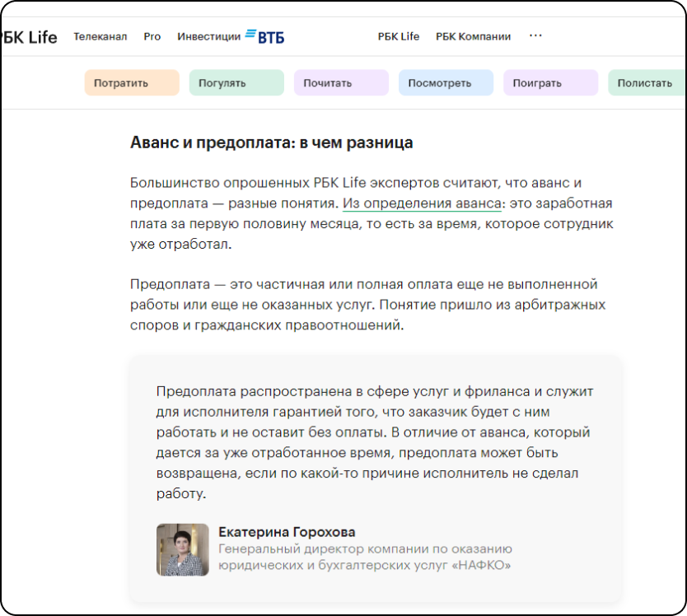Image resolution: width=687 pixels, height=616 pixels.
Task: Click the ВТБ bank logo
Action: (x=265, y=36)
